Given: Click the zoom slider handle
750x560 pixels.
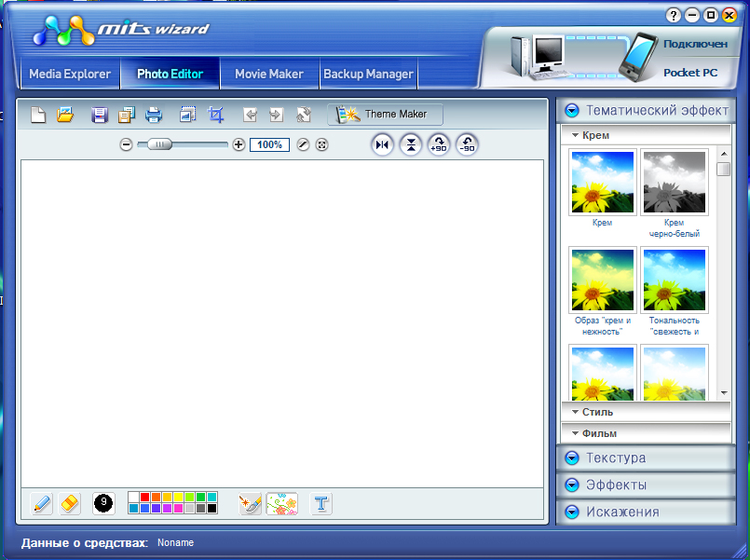Looking at the screenshot, I should coord(159,143).
